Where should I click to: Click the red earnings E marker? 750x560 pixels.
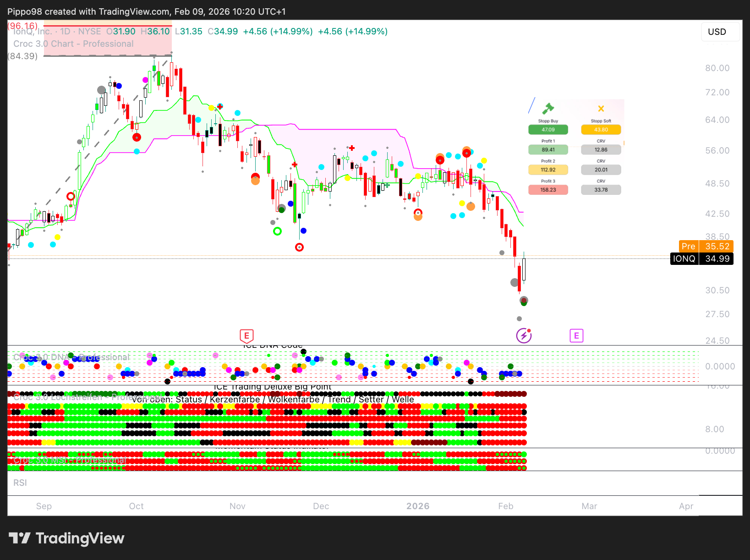point(246,336)
